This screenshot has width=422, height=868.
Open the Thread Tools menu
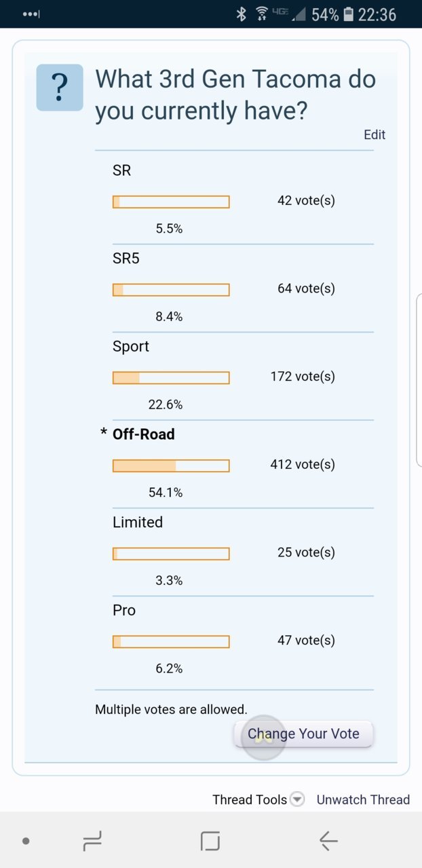point(250,799)
